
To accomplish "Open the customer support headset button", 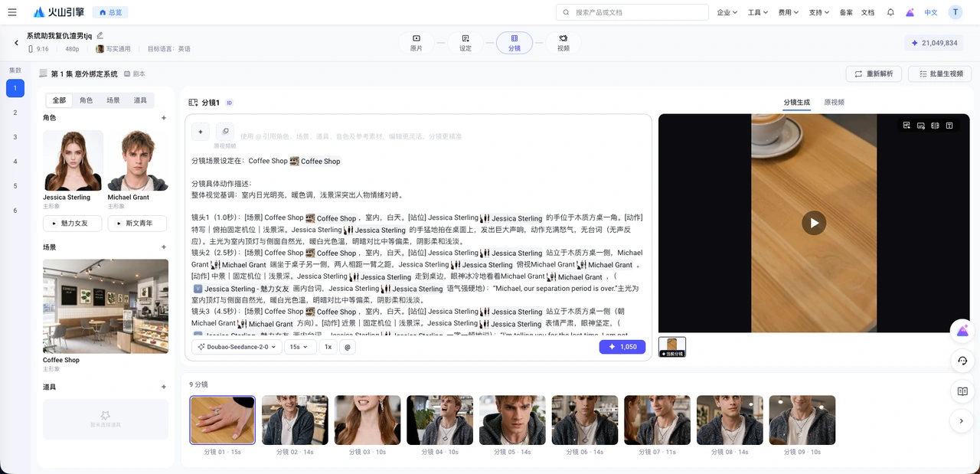I will [962, 361].
